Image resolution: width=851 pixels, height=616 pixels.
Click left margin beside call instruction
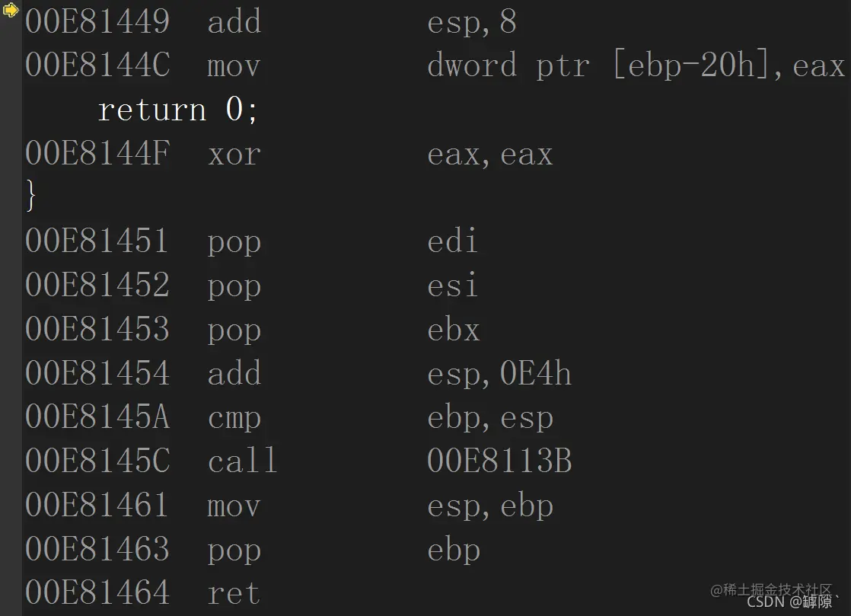[x=11, y=461]
